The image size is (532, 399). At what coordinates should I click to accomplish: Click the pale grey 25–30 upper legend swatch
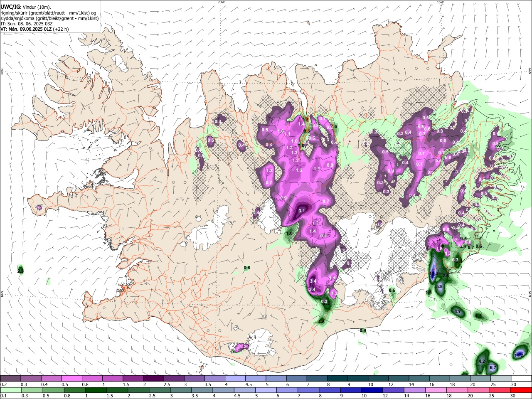[500, 379]
